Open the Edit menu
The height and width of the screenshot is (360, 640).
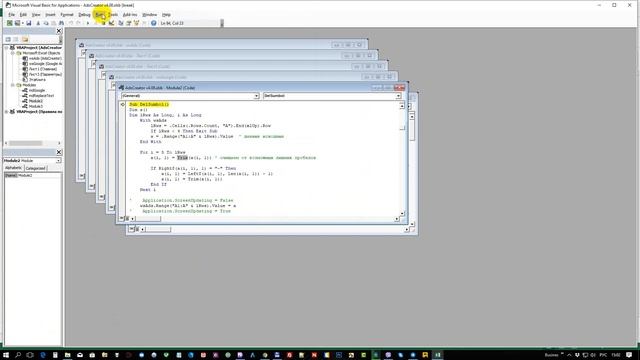[23, 15]
